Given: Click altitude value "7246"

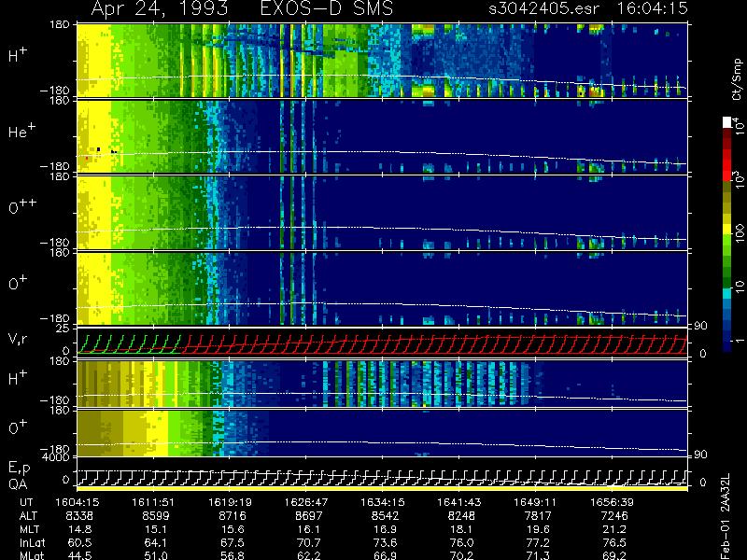Looking at the screenshot, I should [614, 516].
